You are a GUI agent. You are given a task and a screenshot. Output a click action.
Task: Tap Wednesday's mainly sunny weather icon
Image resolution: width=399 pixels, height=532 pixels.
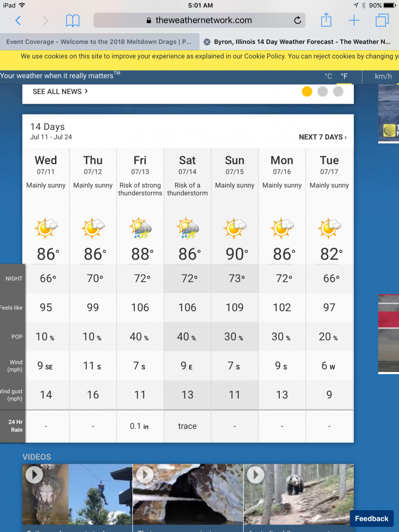46,228
